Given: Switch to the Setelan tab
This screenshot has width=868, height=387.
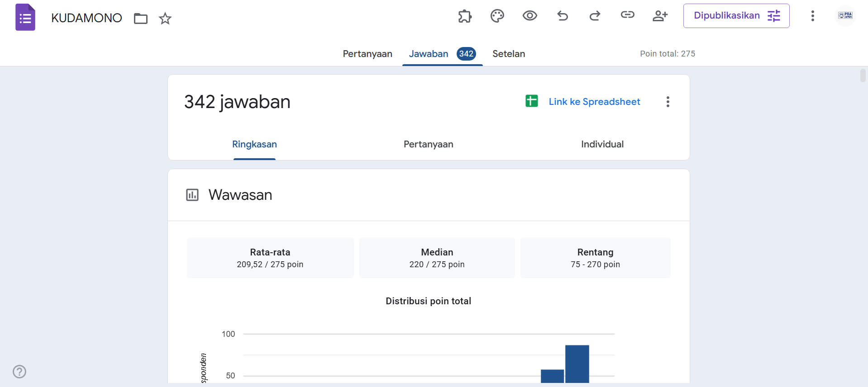Looking at the screenshot, I should tap(509, 54).
